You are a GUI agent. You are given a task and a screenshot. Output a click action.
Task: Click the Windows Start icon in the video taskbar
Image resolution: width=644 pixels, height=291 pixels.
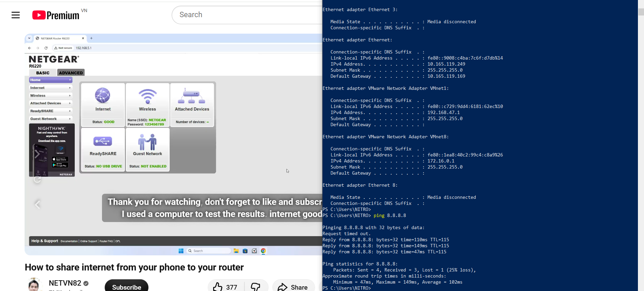[181, 251]
